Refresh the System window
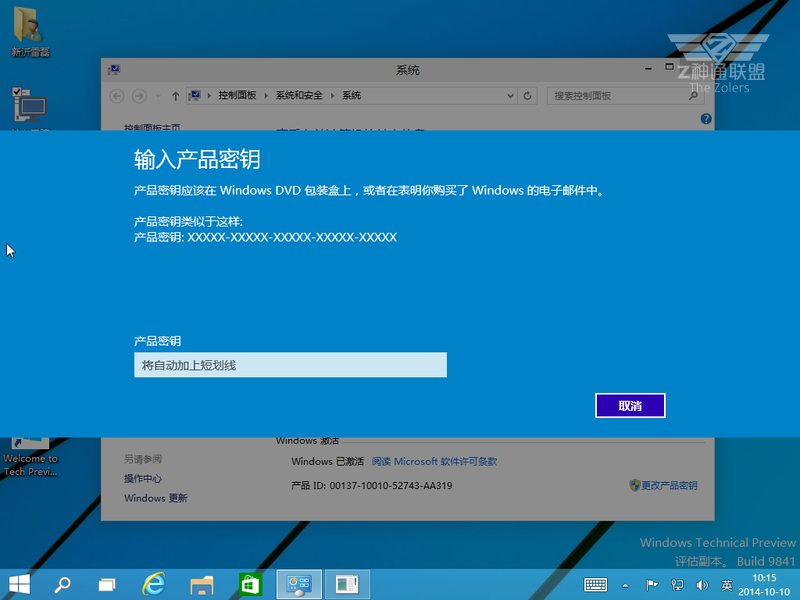The image size is (800, 600). click(528, 96)
